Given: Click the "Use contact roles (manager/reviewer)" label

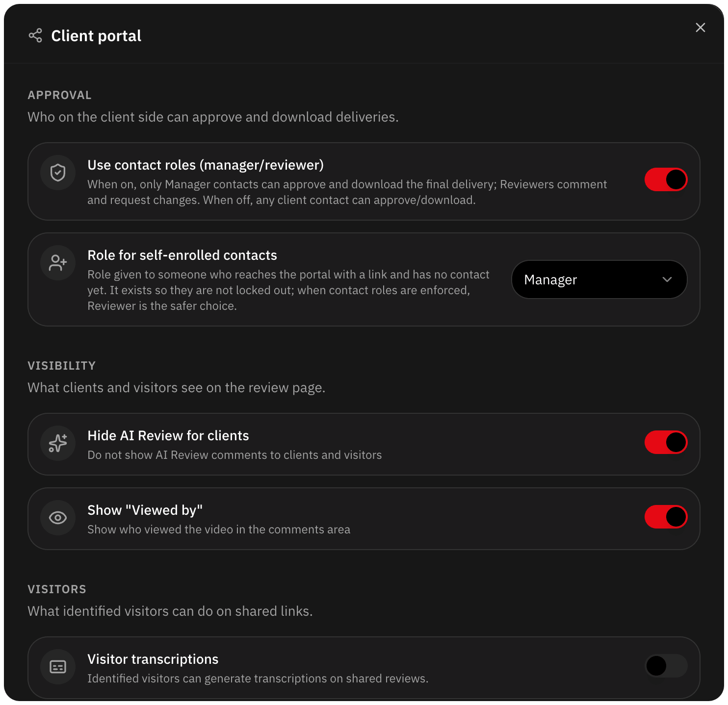Looking at the screenshot, I should 206,165.
